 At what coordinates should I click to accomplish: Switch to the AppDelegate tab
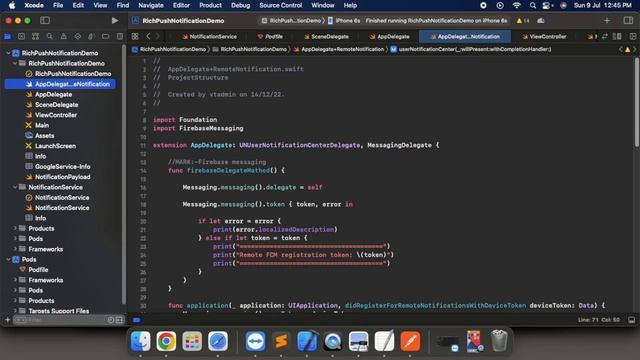(389, 36)
